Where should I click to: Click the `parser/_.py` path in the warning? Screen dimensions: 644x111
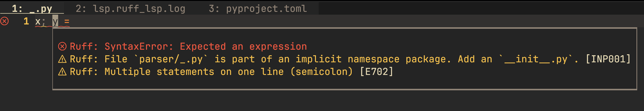[x=171, y=59]
